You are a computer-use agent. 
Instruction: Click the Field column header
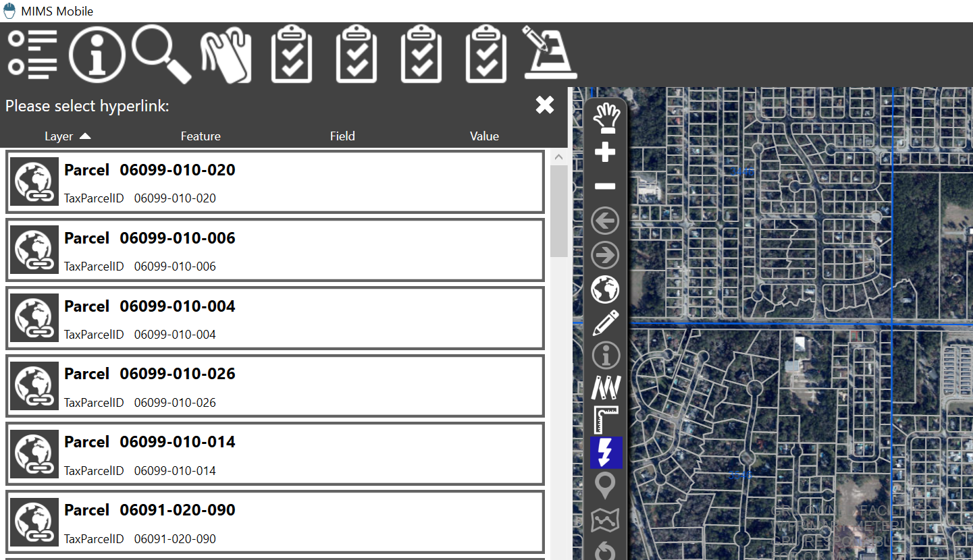(342, 136)
